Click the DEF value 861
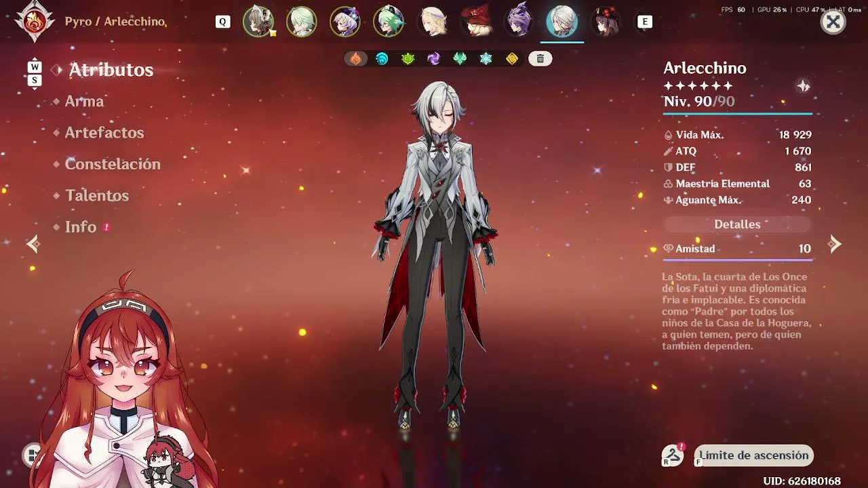Screen dimensions: 868x488 coord(803,167)
